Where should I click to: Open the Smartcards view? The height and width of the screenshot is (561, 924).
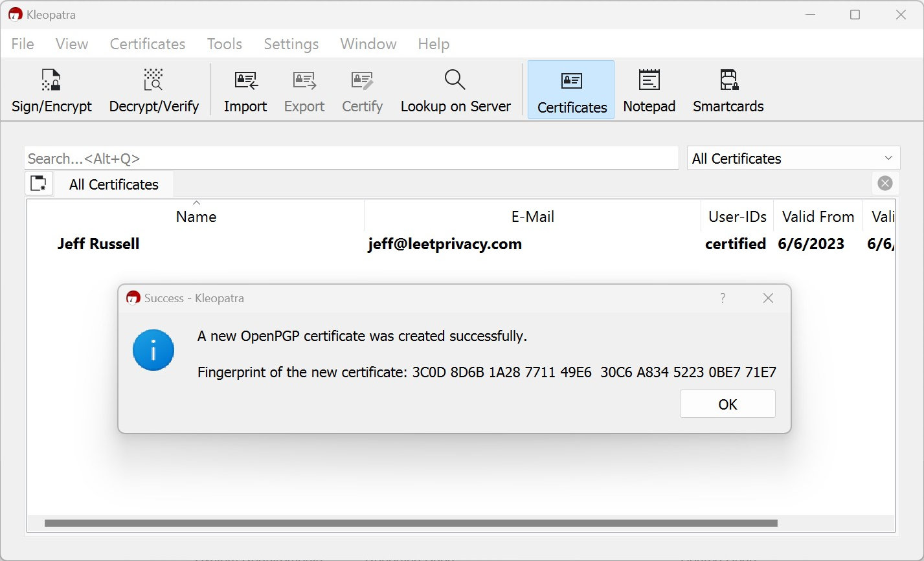[x=728, y=90]
